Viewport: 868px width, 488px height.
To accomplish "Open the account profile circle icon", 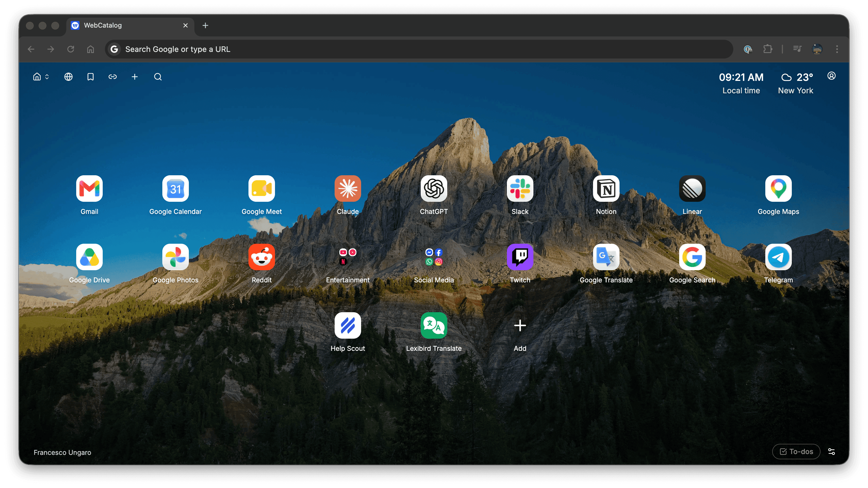I will click(831, 76).
